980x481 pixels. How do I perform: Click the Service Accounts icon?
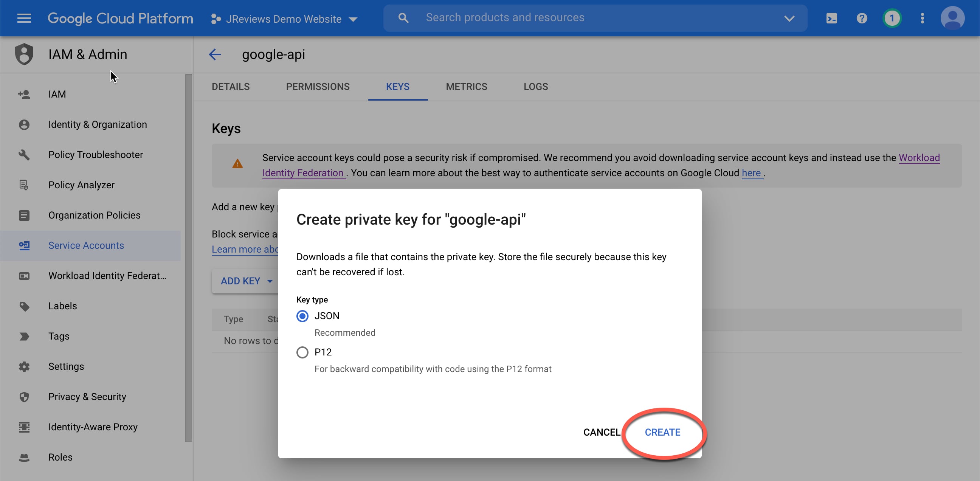(x=24, y=245)
